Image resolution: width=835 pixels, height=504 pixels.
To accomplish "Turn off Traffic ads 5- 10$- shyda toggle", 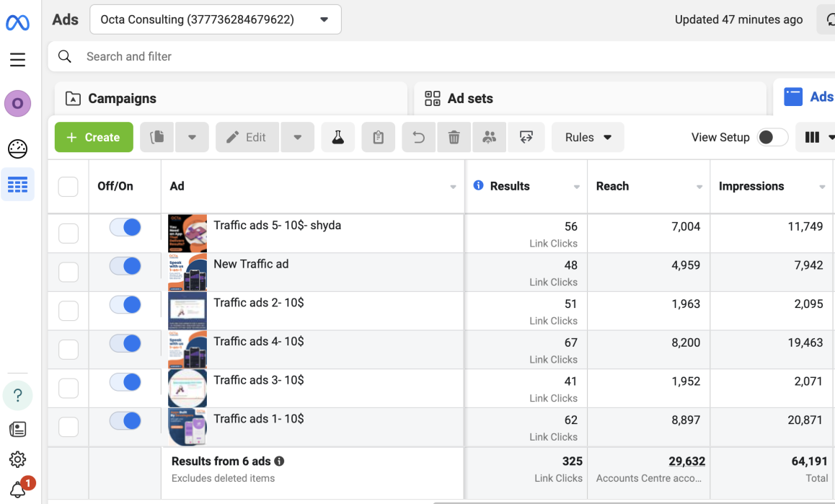I will coord(125,228).
